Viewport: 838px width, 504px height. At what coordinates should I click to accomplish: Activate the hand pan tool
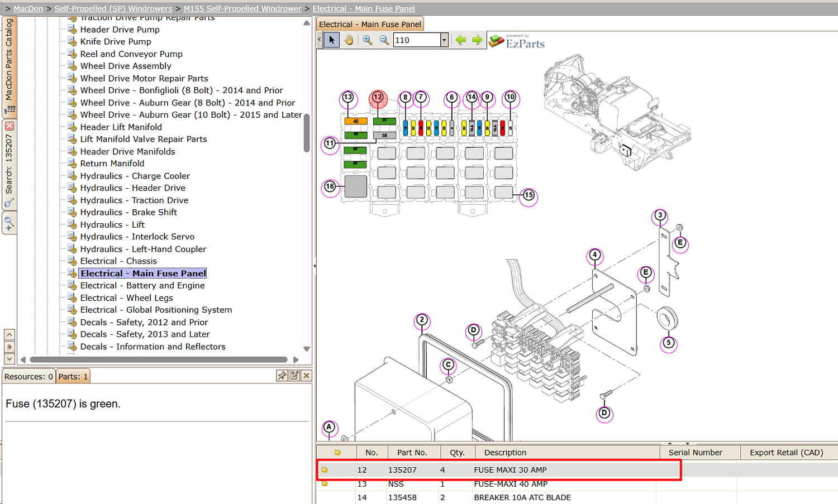[x=349, y=40]
